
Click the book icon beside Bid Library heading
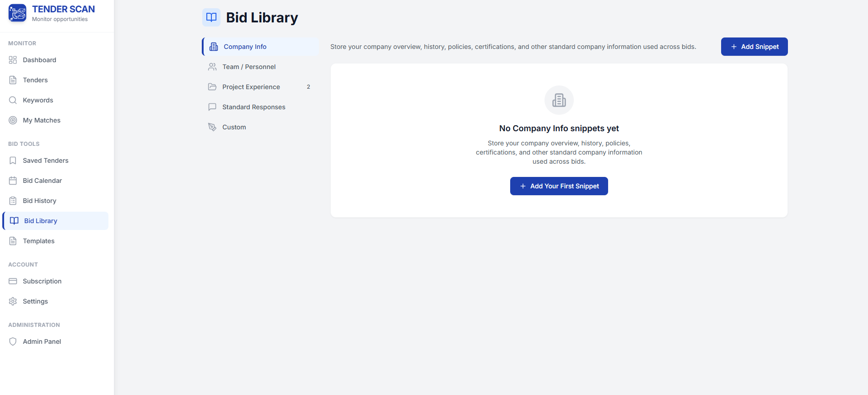pyautogui.click(x=211, y=17)
